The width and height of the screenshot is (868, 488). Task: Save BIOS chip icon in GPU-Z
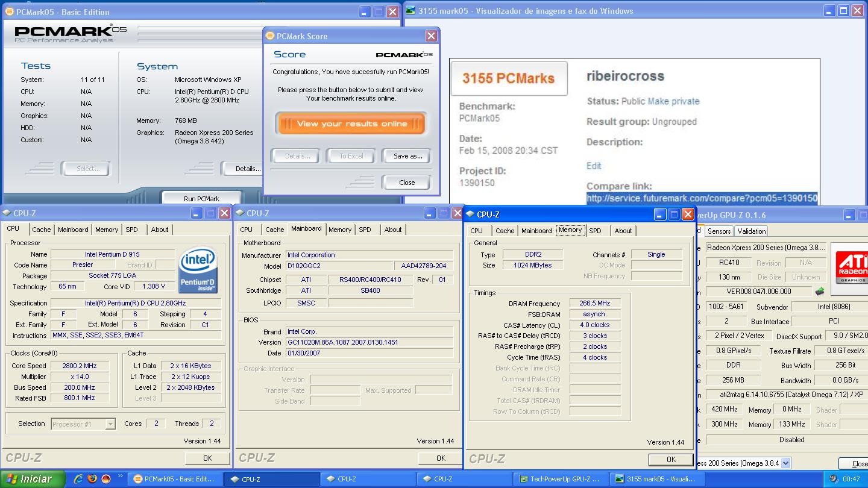(819, 292)
